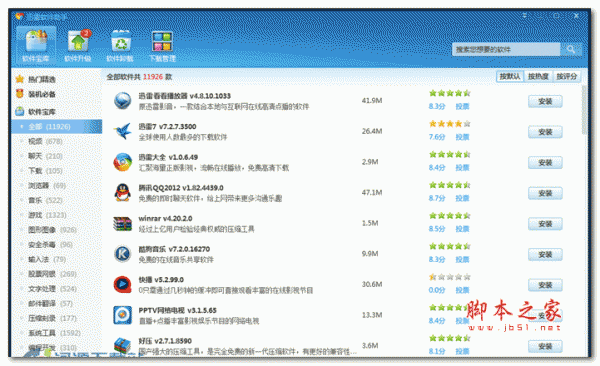600x366 pixels.
Task: Sort list by 按热度 popularity
Action: click(x=538, y=77)
